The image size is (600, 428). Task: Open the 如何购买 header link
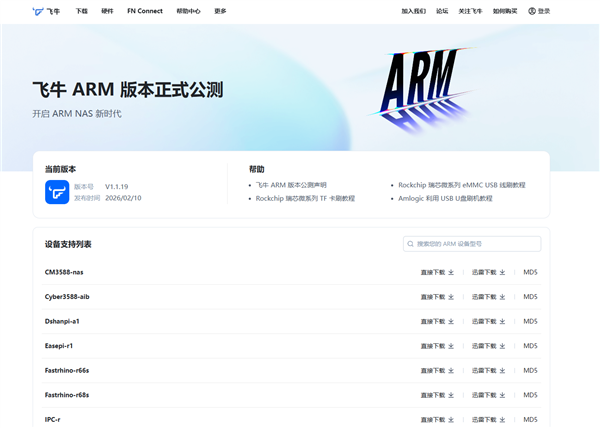[x=505, y=11]
